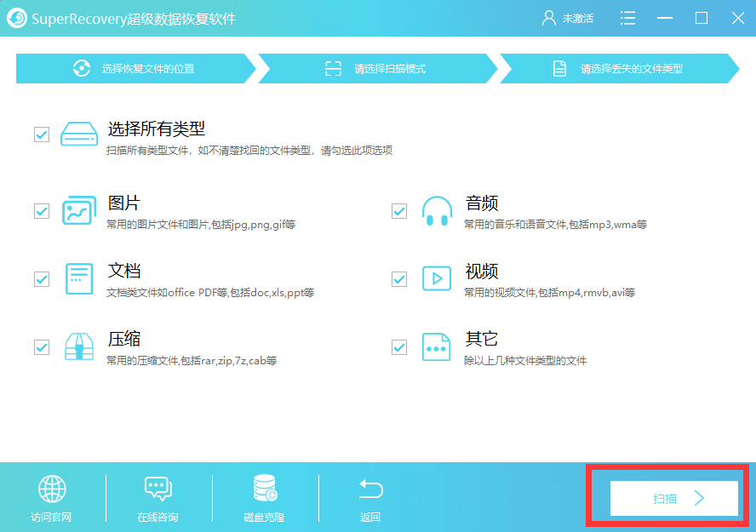Viewport: 756px width, 532px height.
Task: Click the 音频 label
Action: pos(482,203)
